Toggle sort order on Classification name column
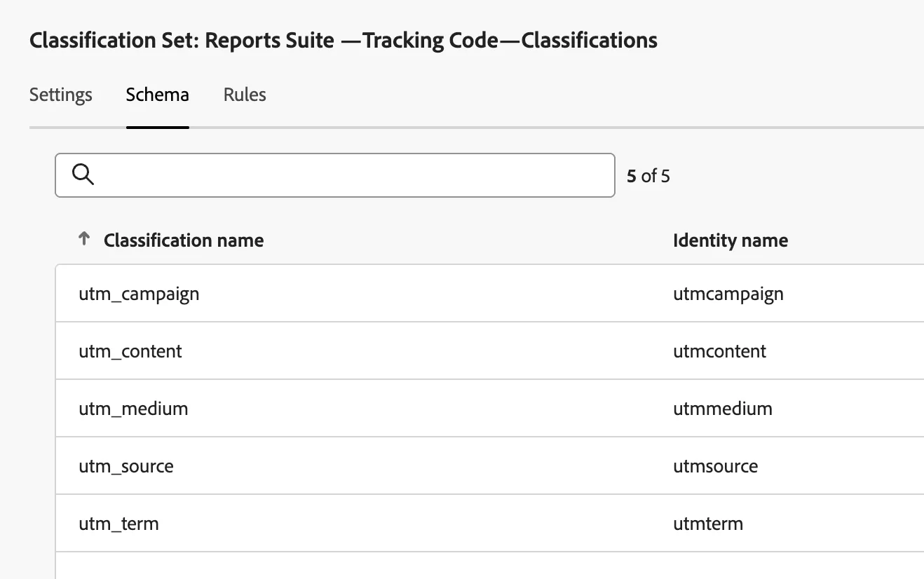This screenshot has height=579, width=924. pyautogui.click(x=183, y=240)
